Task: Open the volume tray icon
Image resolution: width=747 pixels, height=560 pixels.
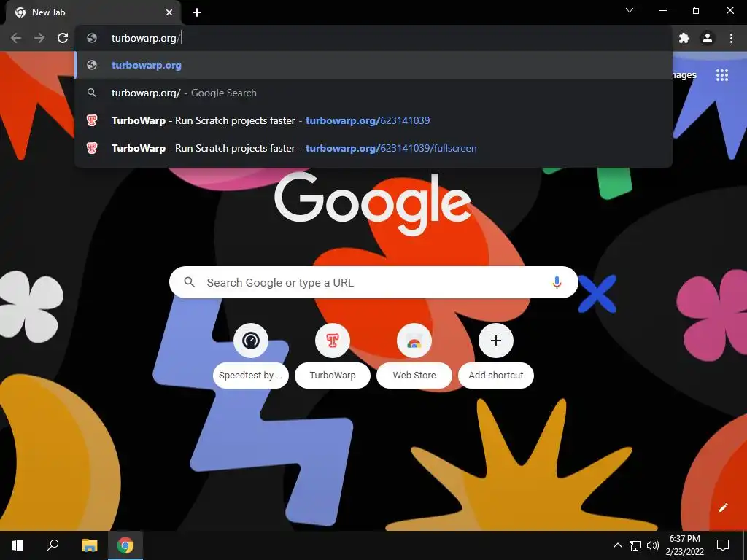Action: 653,545
